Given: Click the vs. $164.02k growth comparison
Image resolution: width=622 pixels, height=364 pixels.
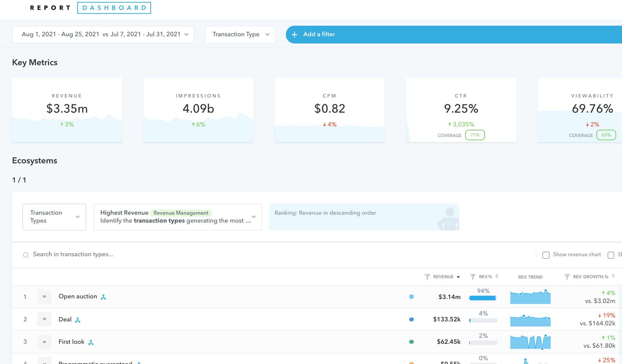Looking at the screenshot, I should click(598, 323).
